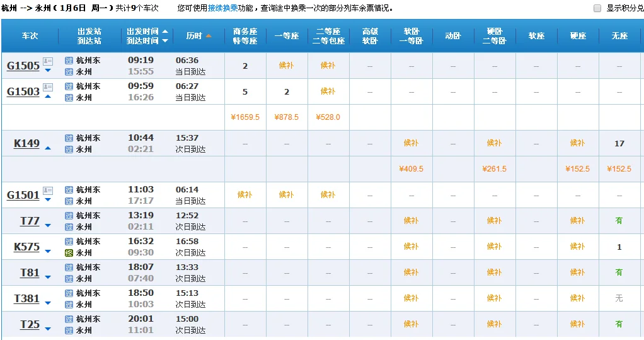
Task: Click the 过 icon beside 杭州东 in T81 row
Action: point(69,267)
